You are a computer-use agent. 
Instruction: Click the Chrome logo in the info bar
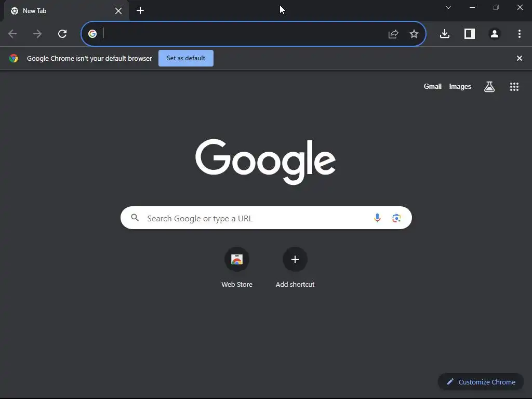(x=14, y=58)
